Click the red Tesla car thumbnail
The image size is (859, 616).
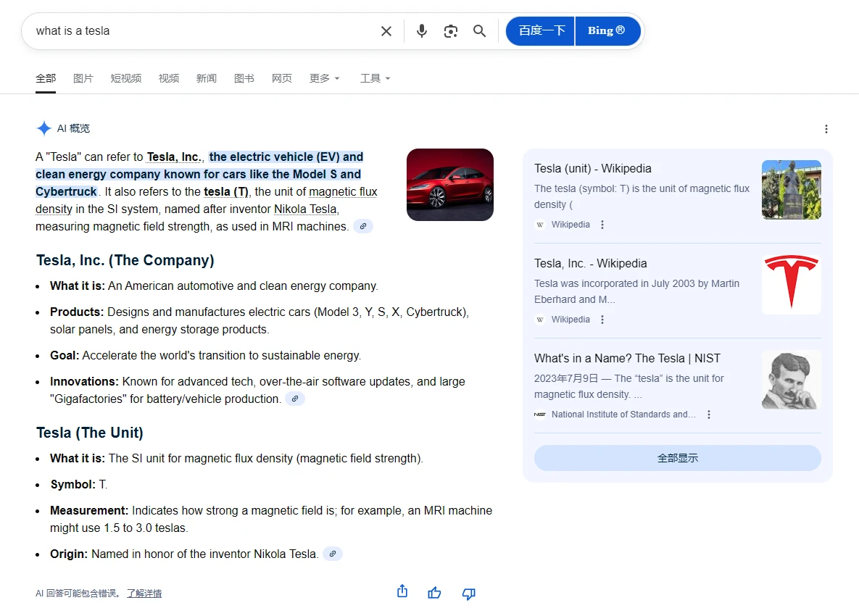449,185
